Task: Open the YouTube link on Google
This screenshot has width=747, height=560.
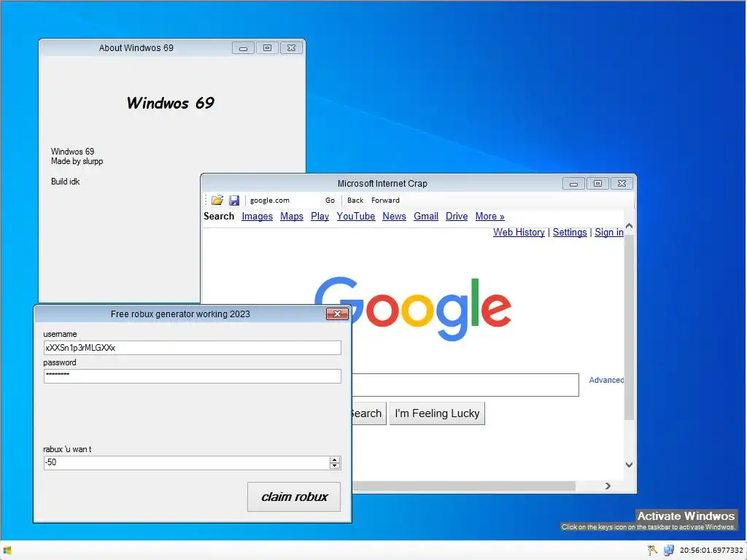Action: tap(356, 216)
